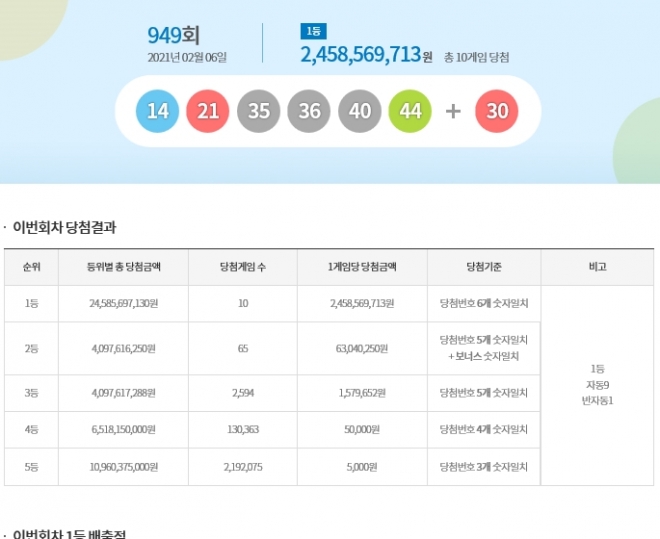Click the red number 21 ball
The image size is (660, 539).
coord(208,111)
